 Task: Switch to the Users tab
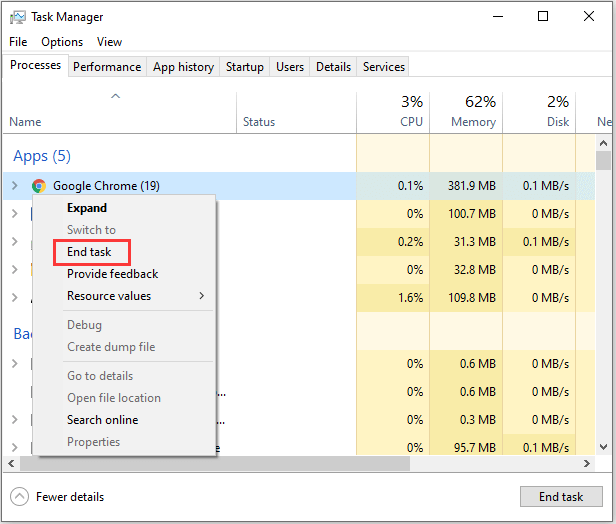tap(290, 67)
